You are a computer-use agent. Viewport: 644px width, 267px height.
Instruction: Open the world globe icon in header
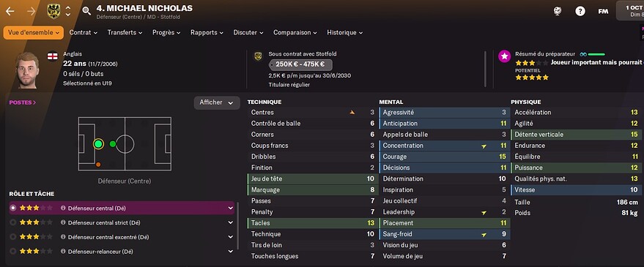558,11
